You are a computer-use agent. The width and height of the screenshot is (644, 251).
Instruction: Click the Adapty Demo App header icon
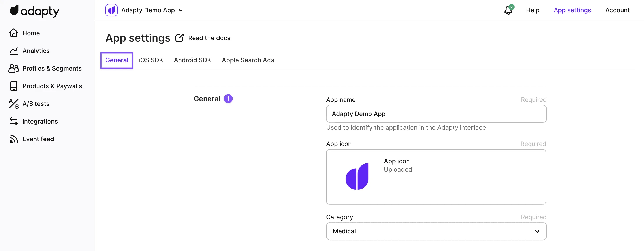pyautogui.click(x=111, y=10)
